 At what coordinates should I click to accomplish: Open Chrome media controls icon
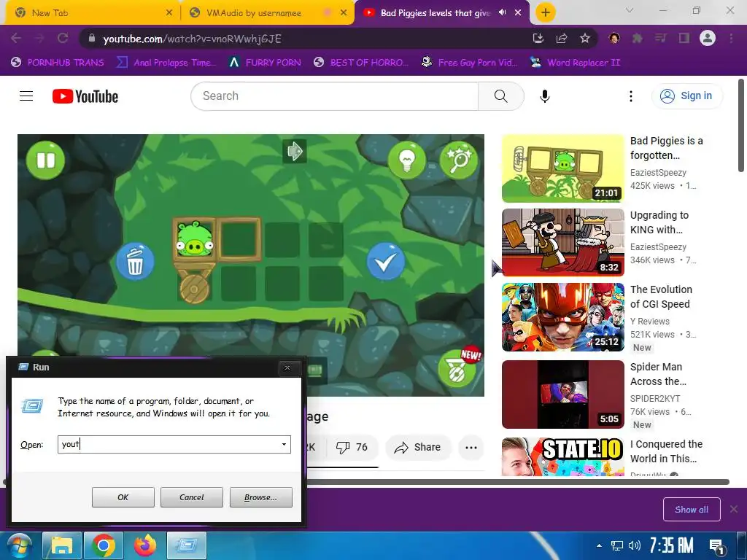[660, 38]
